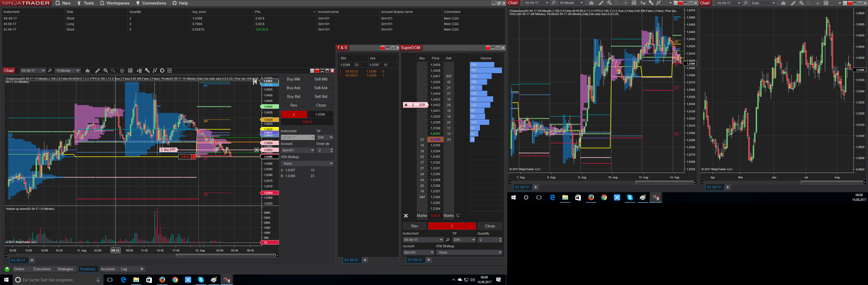868x285 pixels.
Task: Open Firefox from the left taskbar
Action: [x=162, y=280]
